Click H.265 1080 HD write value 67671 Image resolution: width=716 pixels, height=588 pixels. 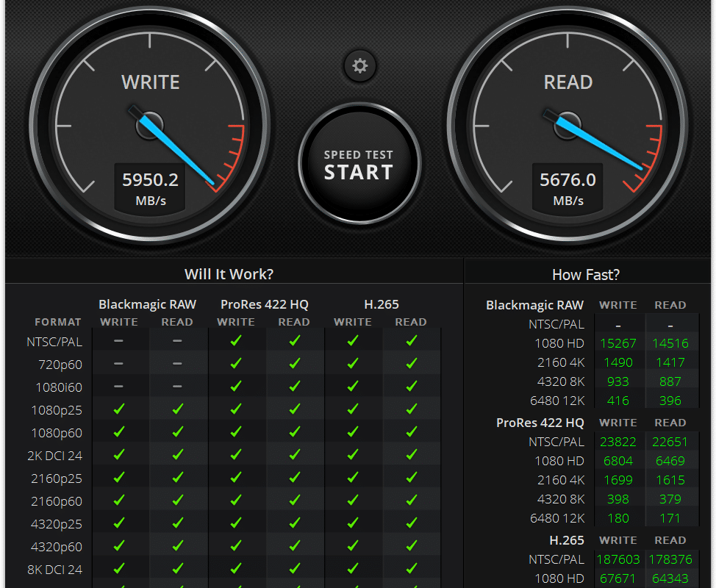[x=617, y=579]
